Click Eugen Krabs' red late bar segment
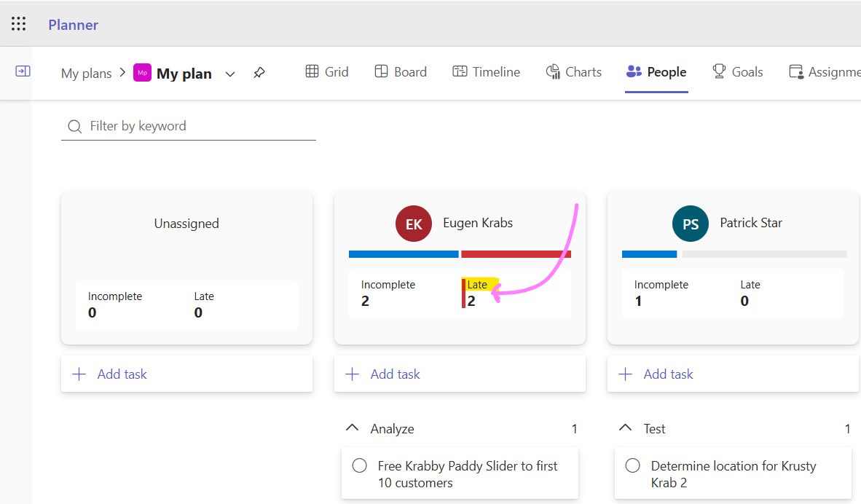861x504 pixels. coord(516,254)
